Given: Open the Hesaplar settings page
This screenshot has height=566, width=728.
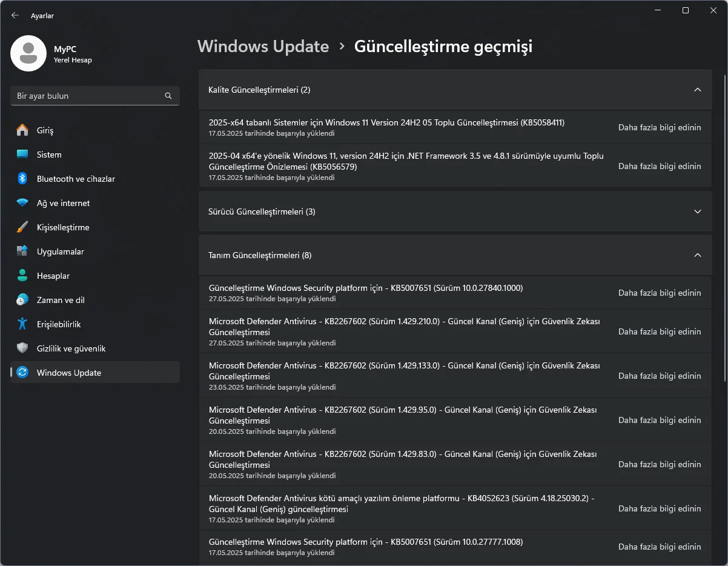Looking at the screenshot, I should coord(53,276).
